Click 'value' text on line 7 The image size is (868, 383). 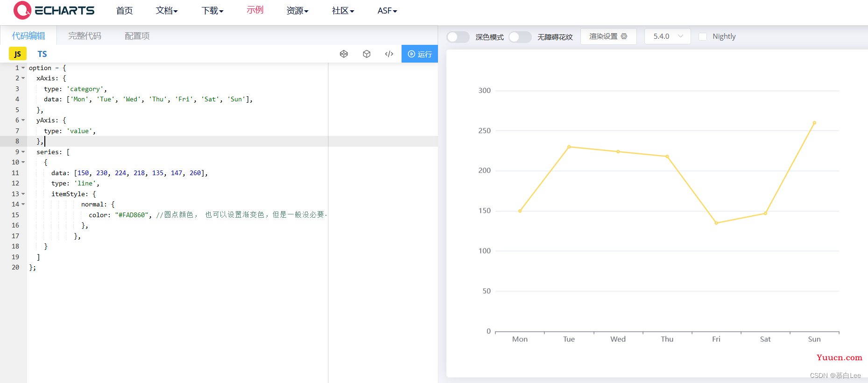(79, 131)
